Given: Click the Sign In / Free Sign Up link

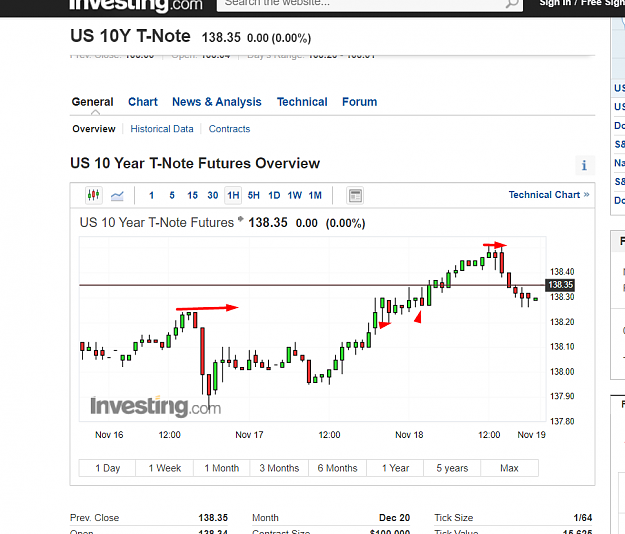Looking at the screenshot, I should coord(582,3).
